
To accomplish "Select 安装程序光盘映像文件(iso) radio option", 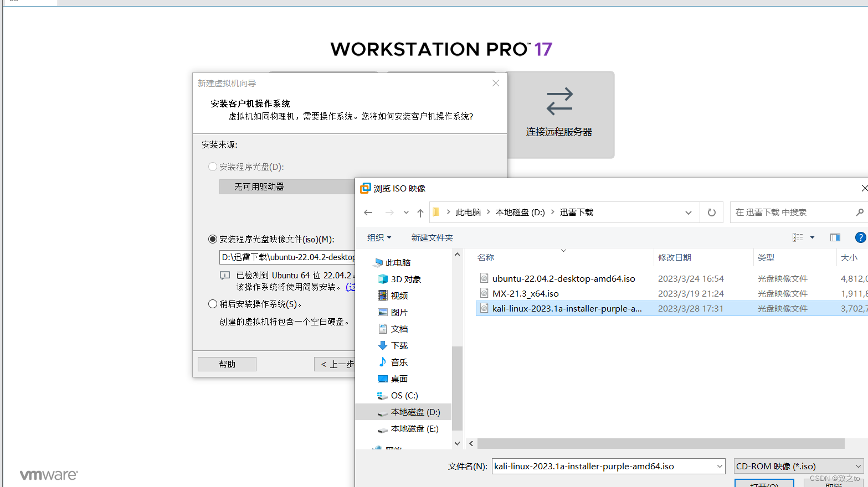I will click(x=213, y=239).
